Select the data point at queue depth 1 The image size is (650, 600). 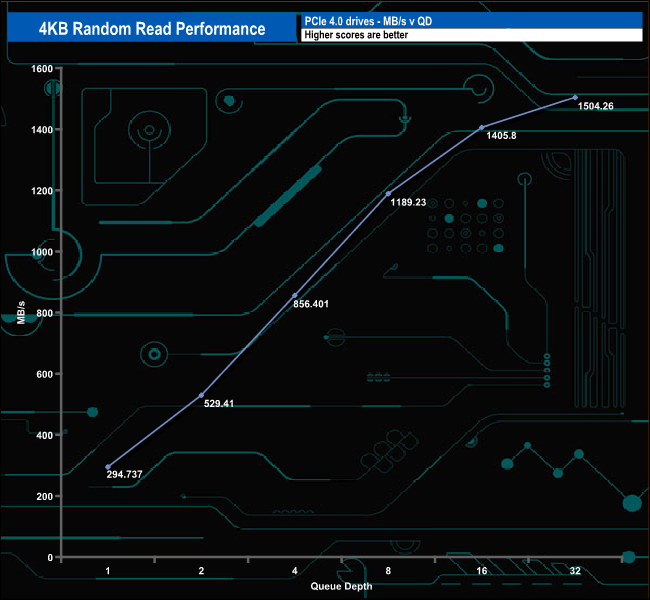pyautogui.click(x=108, y=467)
